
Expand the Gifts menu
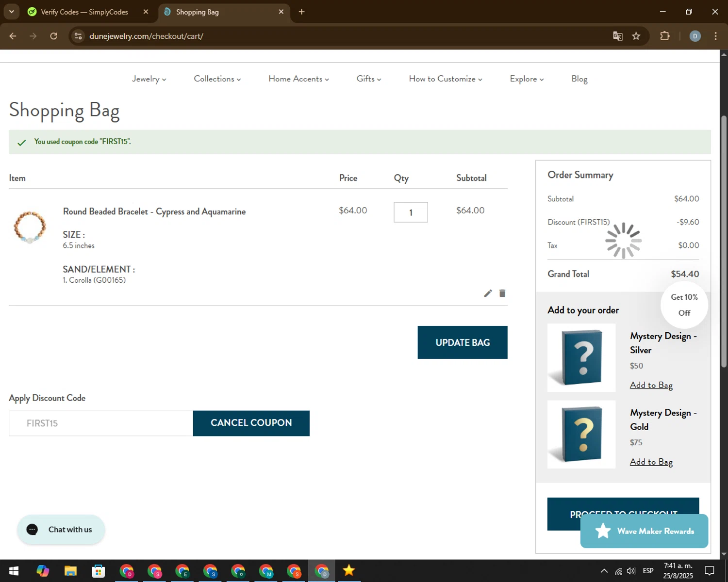pyautogui.click(x=368, y=79)
